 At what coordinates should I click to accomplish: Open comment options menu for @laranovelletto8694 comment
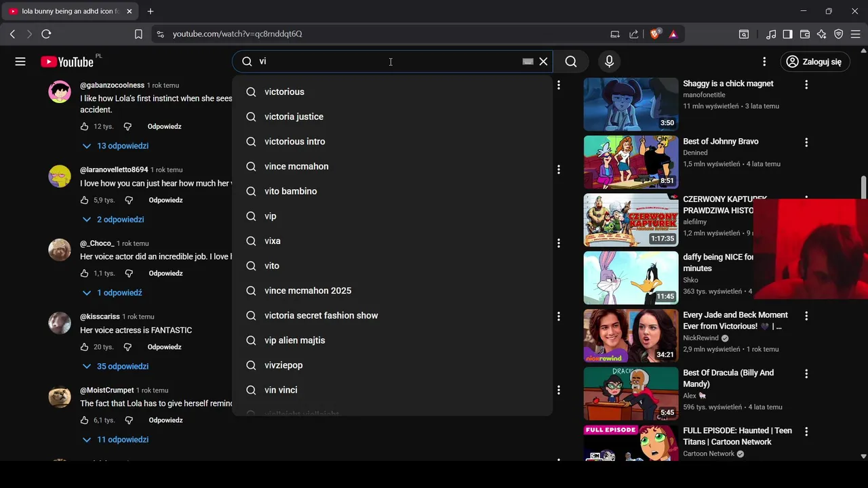(559, 169)
